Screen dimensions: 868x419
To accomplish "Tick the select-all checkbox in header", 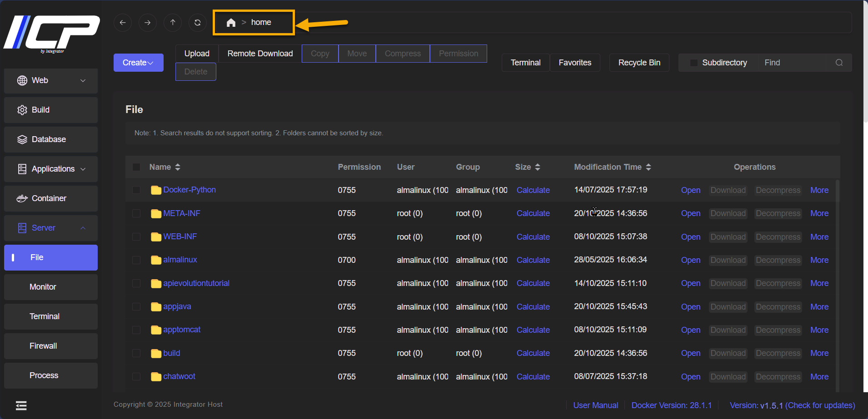I will pos(136,167).
